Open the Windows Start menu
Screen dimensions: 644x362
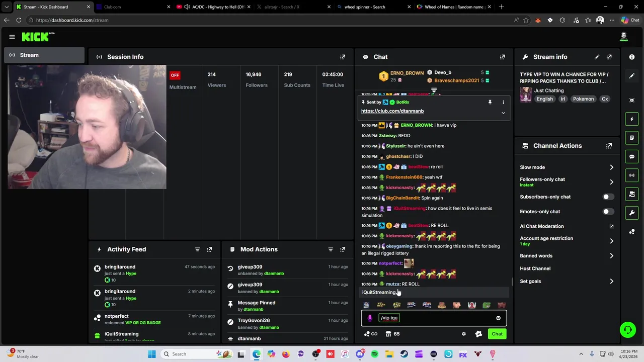(x=151, y=354)
